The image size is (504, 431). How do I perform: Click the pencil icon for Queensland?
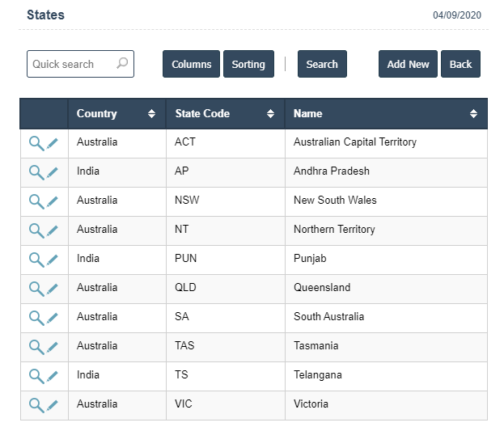pos(53,289)
